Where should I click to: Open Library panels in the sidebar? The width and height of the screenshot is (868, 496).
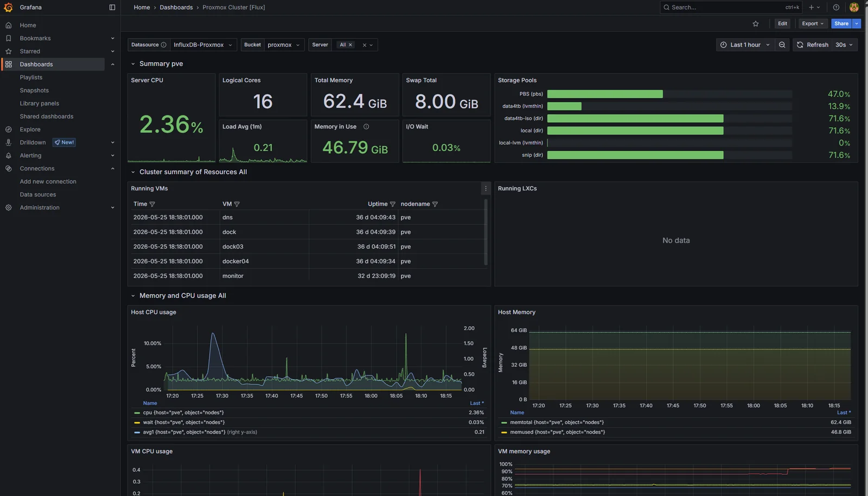click(x=40, y=104)
